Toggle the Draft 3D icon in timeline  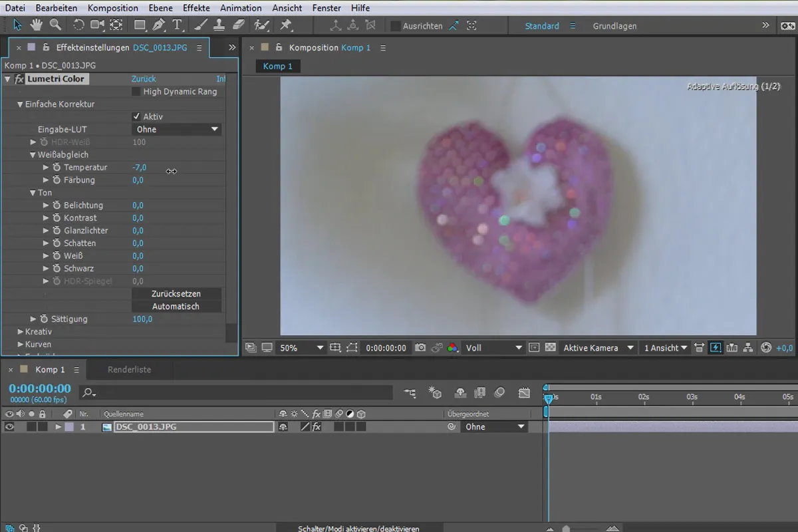tap(435, 393)
